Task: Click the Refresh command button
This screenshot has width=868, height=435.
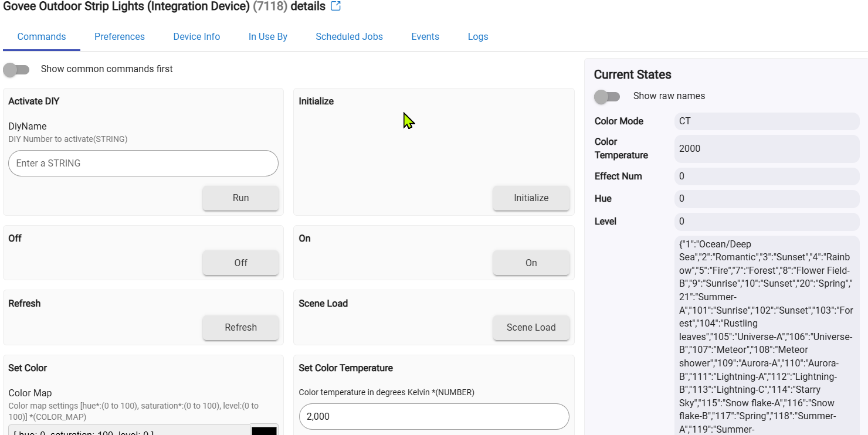Action: pos(240,328)
